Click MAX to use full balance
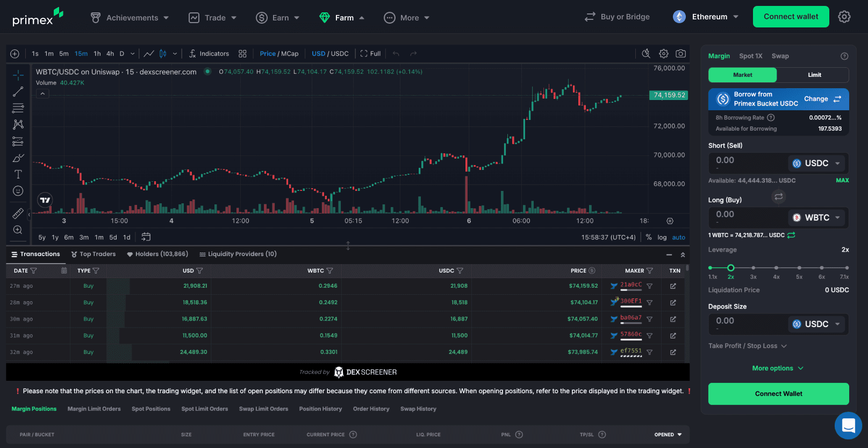Screen dimensions: 868x448 [x=842, y=181]
